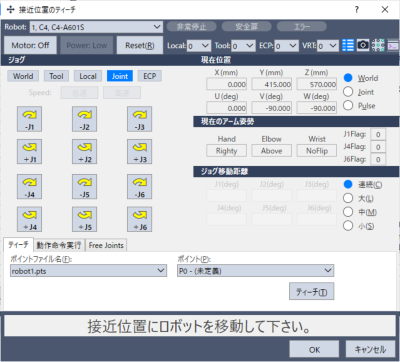The width and height of the screenshot is (400, 362).
Task: Click the 安全扉 status indicator
Action: 247,27
